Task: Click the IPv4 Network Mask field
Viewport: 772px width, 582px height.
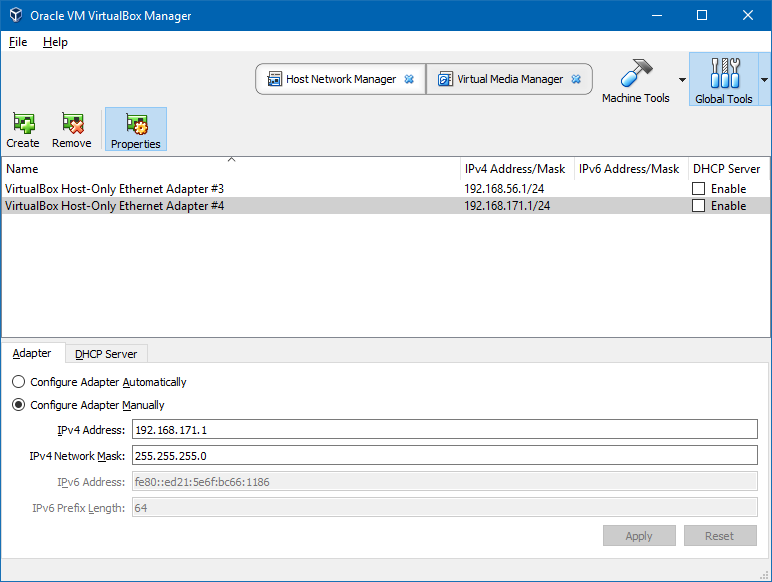Action: tap(444, 456)
